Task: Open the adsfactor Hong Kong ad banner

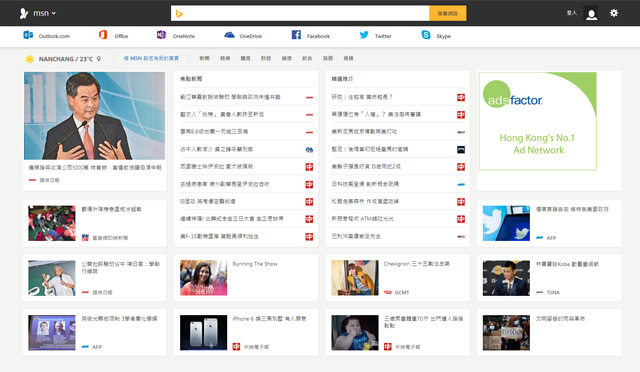Action: pos(538,121)
